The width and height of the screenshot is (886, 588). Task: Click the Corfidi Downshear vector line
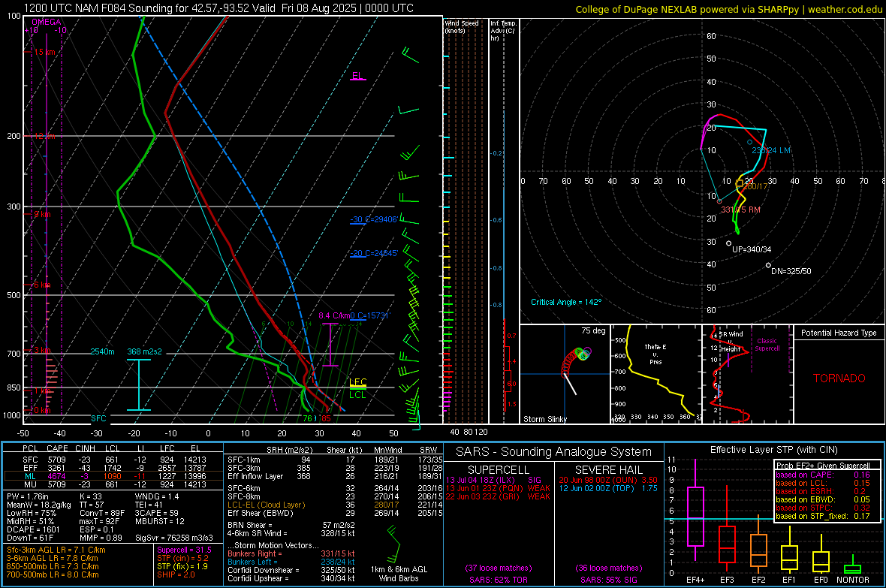pos(291,570)
